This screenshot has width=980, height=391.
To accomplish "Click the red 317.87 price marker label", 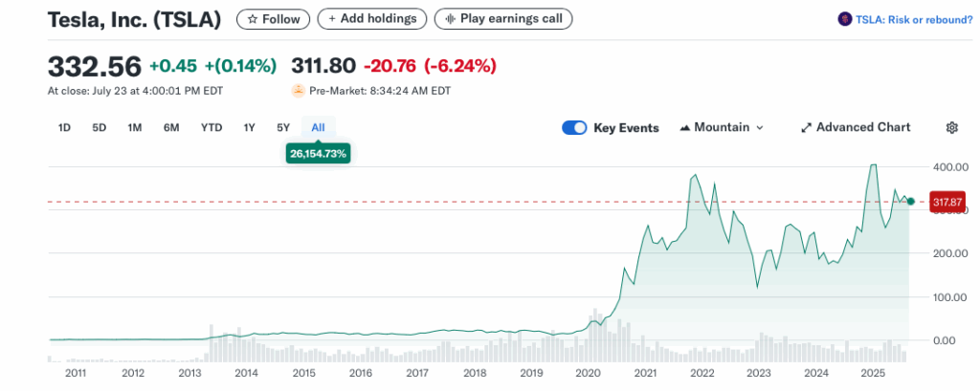I will coord(946,202).
